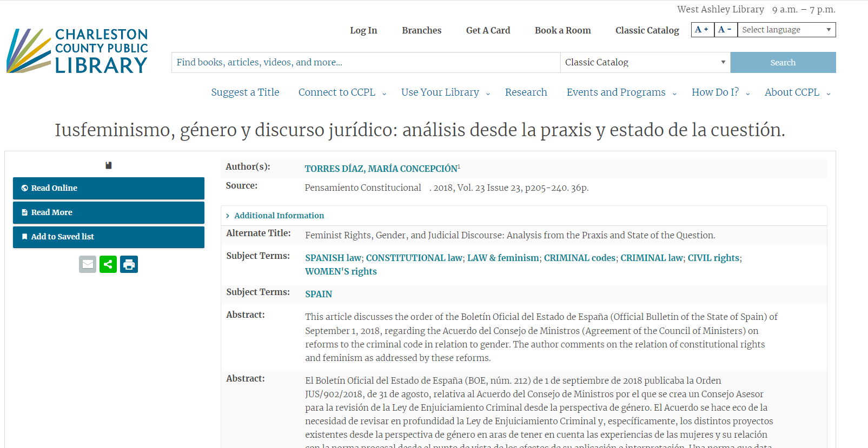Click the Charleston County Public Library logo
Image resolution: width=868 pixels, height=448 pixels.
pyautogui.click(x=77, y=51)
